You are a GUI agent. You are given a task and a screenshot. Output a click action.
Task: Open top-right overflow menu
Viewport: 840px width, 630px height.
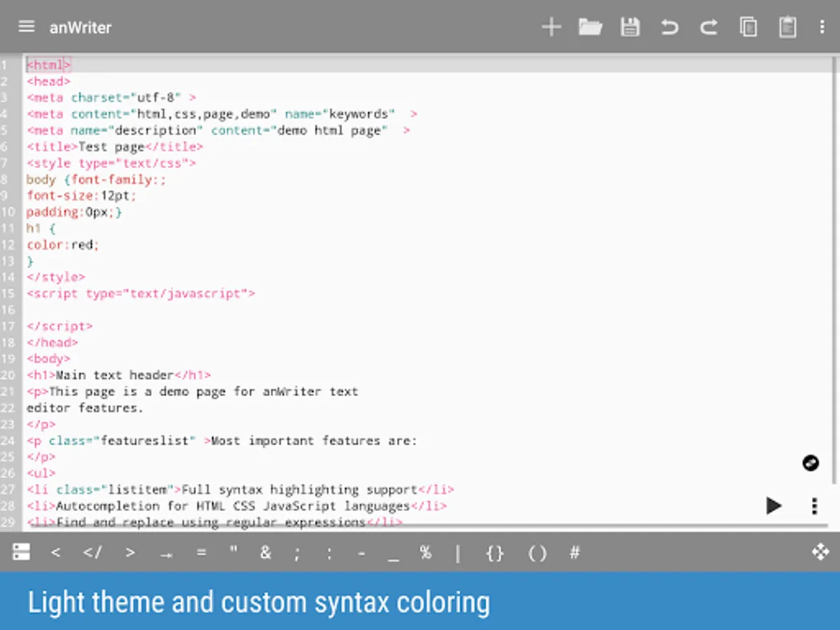pyautogui.click(x=822, y=27)
